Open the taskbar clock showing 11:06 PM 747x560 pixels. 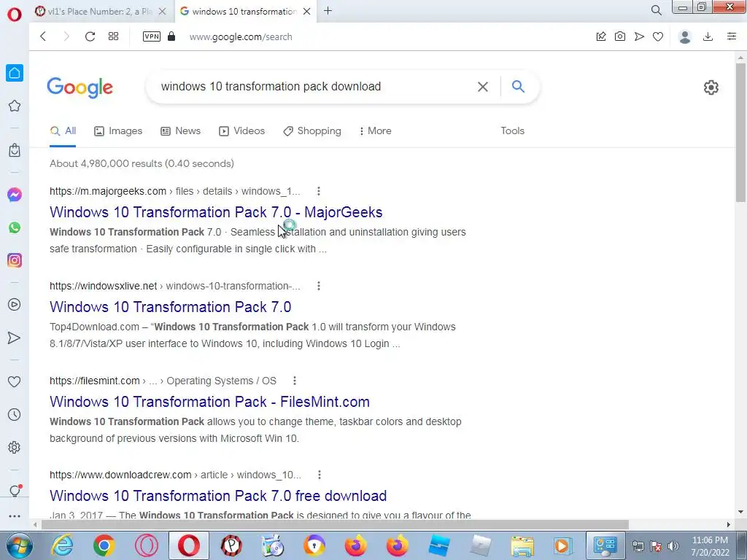(x=710, y=546)
